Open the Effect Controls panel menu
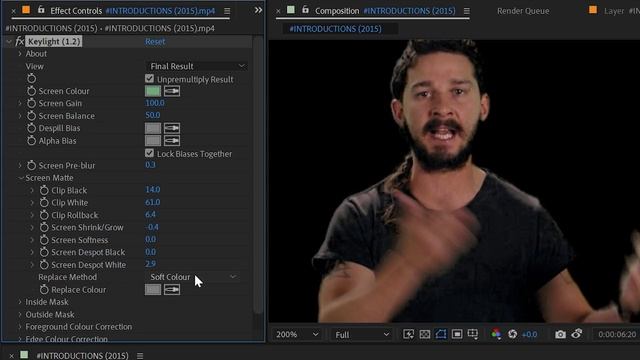Viewport: 640px width, 360px height. pos(227,11)
